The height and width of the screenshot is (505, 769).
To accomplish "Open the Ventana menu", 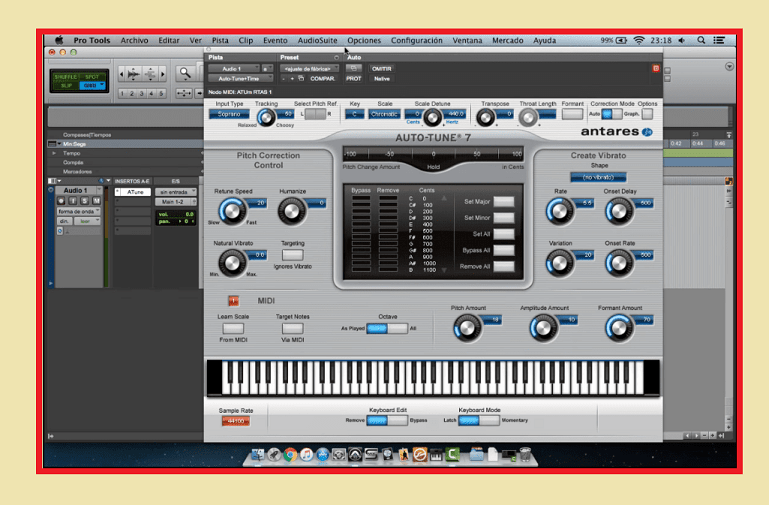I will coord(467,40).
